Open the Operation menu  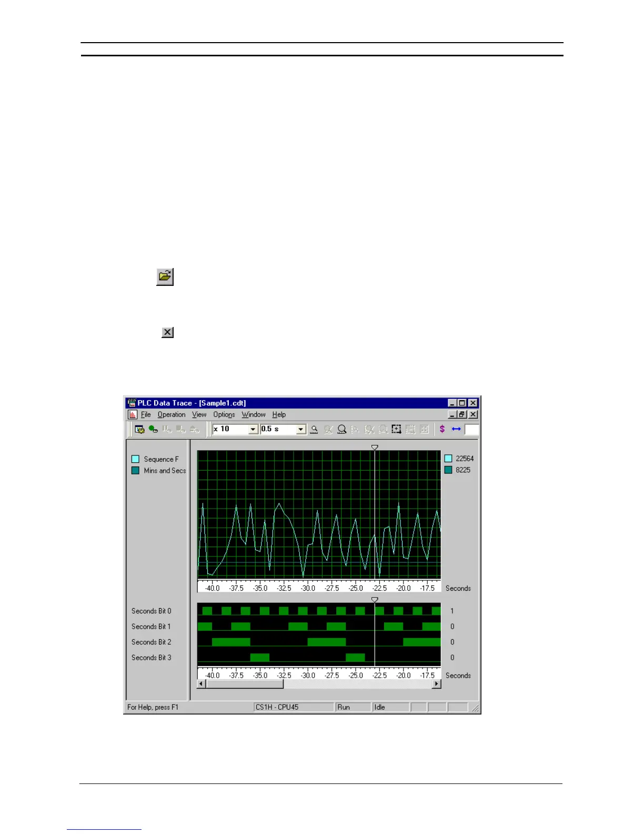click(x=172, y=414)
